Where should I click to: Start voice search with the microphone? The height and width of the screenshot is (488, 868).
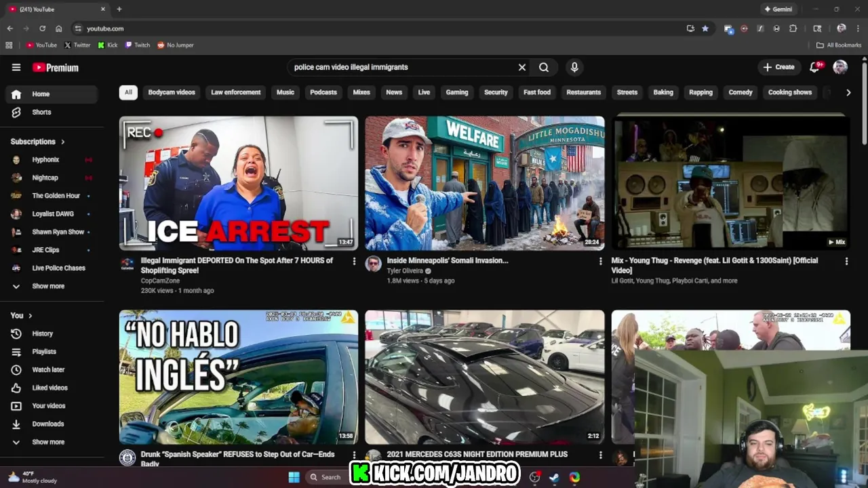point(574,67)
